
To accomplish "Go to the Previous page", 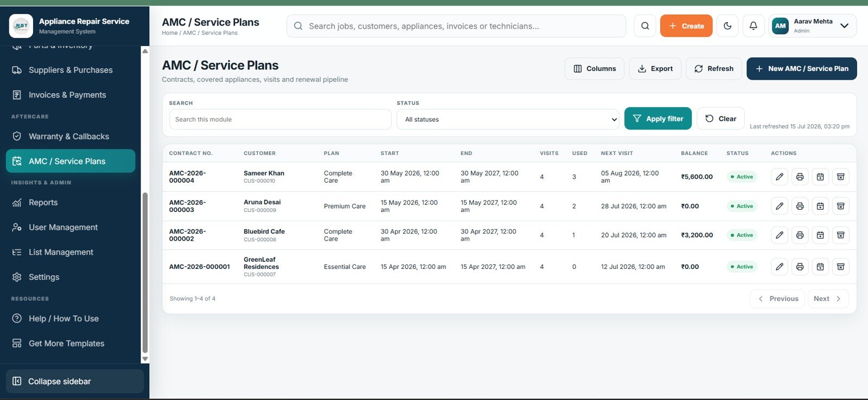I will [x=778, y=299].
